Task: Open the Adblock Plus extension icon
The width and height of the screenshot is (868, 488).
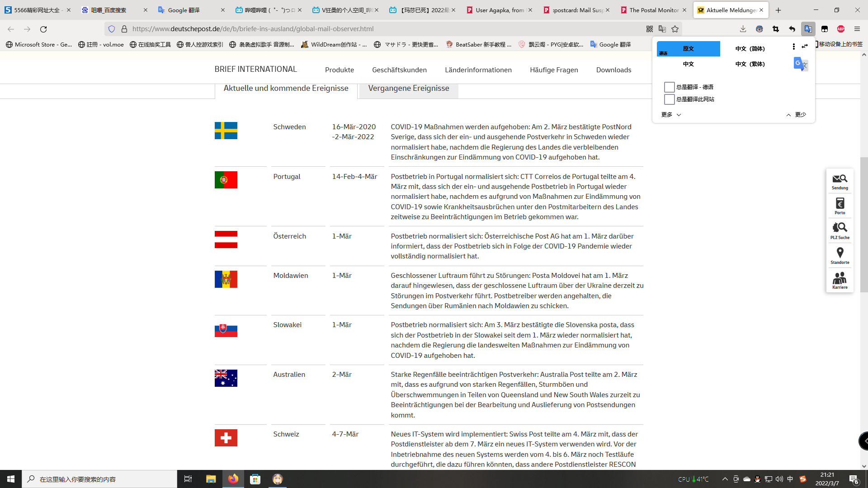Action: (841, 29)
